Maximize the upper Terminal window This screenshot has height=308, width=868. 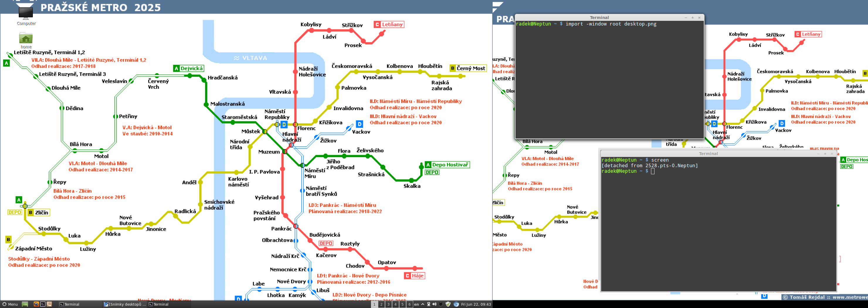692,18
